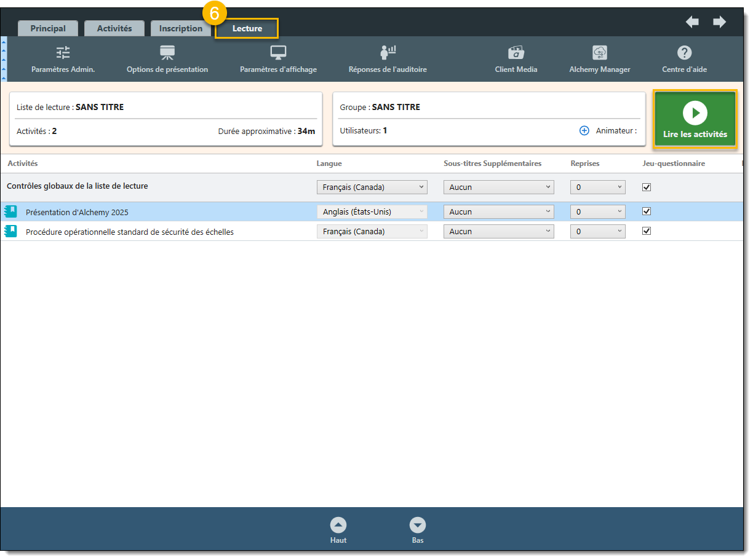Open Sous-titres dropdown for Présentation d'Alchemy 2025
753x560 pixels.
498,211
